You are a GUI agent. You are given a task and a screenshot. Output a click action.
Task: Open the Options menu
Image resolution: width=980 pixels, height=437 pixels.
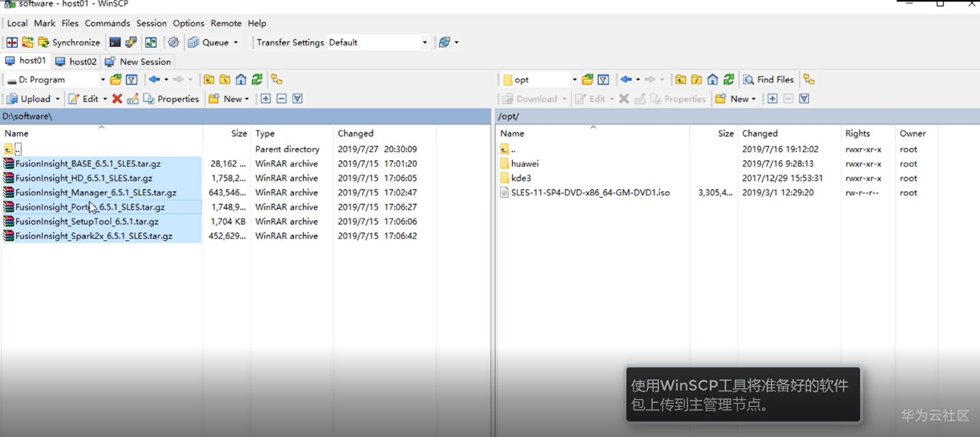point(189,23)
